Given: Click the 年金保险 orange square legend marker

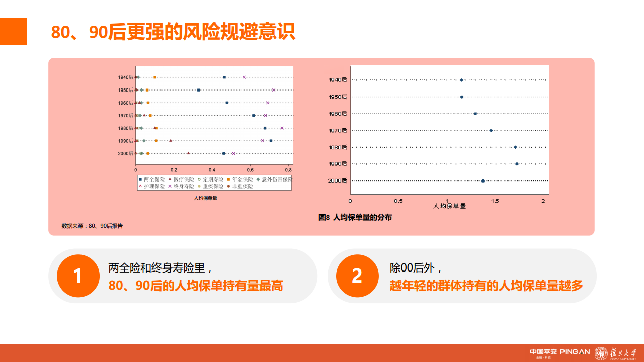Looking at the screenshot, I should point(229,179).
